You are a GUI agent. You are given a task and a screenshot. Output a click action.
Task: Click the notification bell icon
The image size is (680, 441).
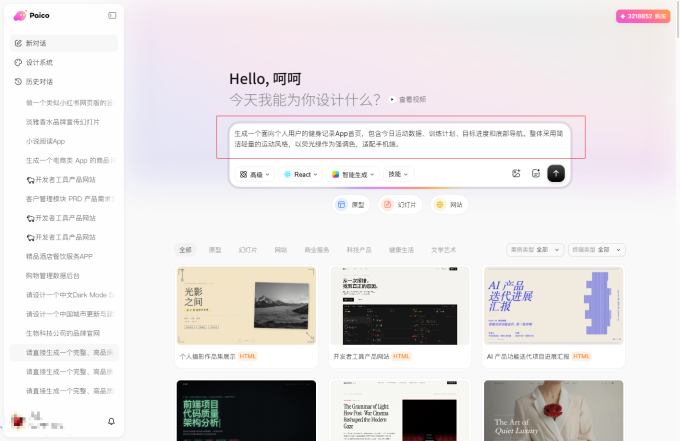[x=111, y=421]
